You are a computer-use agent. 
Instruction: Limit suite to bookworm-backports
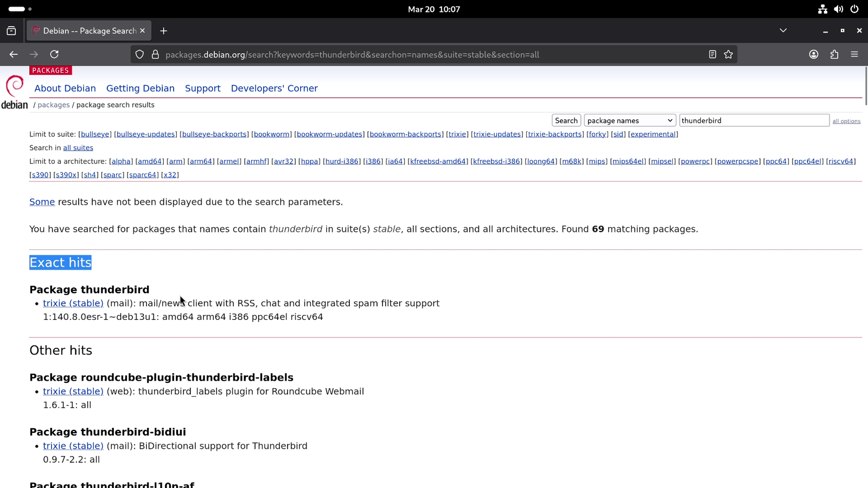[405, 134]
